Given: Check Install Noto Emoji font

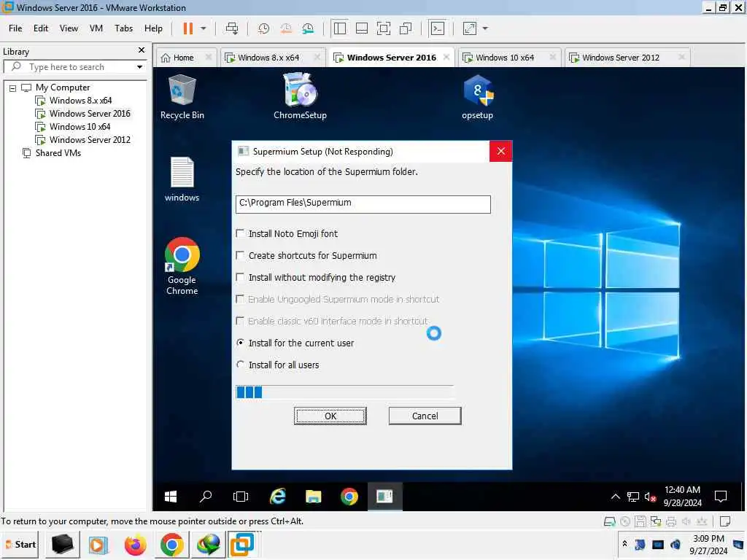Looking at the screenshot, I should (x=240, y=233).
